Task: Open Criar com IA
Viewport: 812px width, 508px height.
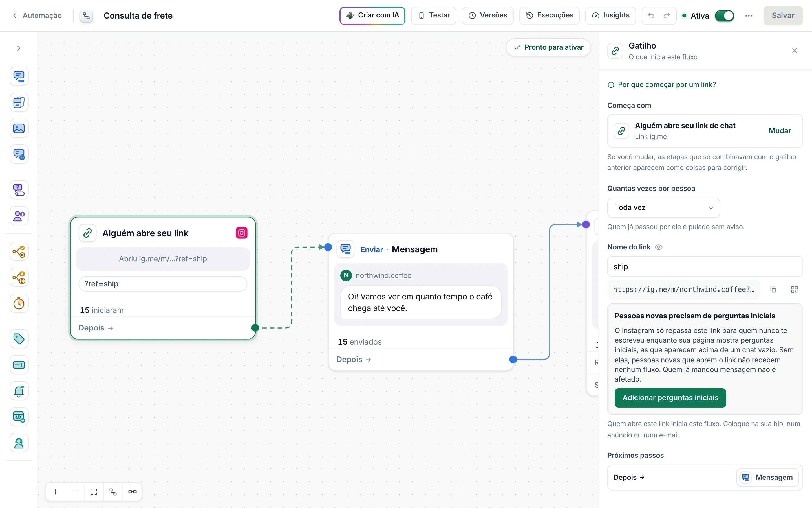Action: click(x=372, y=16)
